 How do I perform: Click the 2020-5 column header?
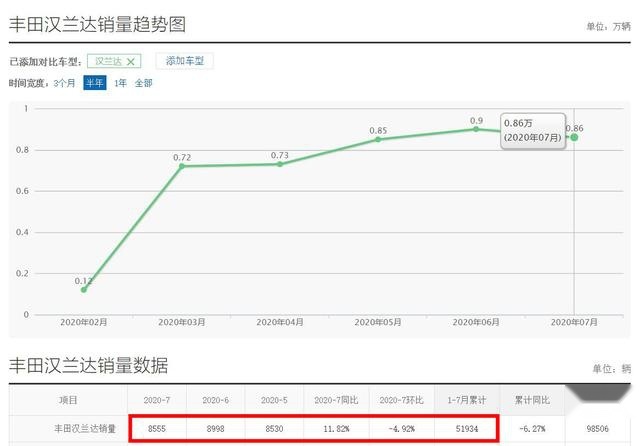click(274, 400)
